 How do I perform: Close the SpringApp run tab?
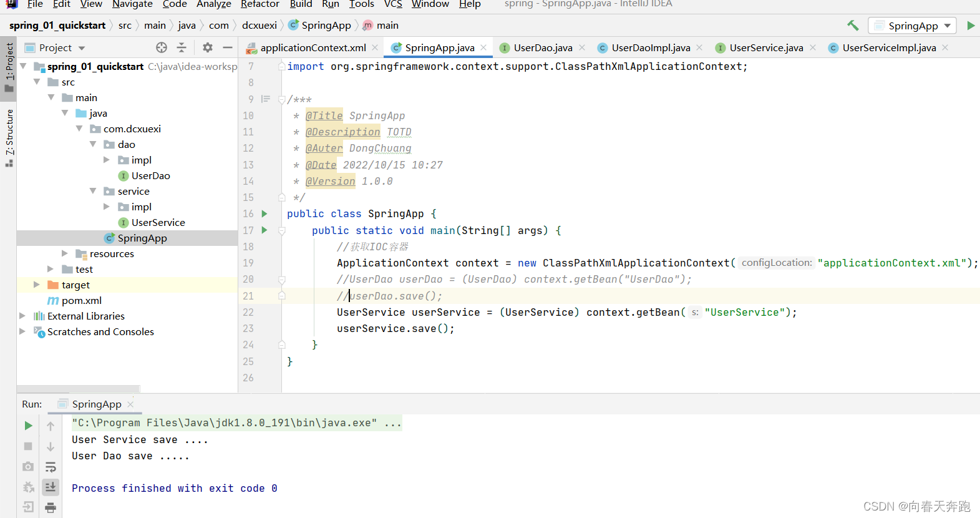130,404
